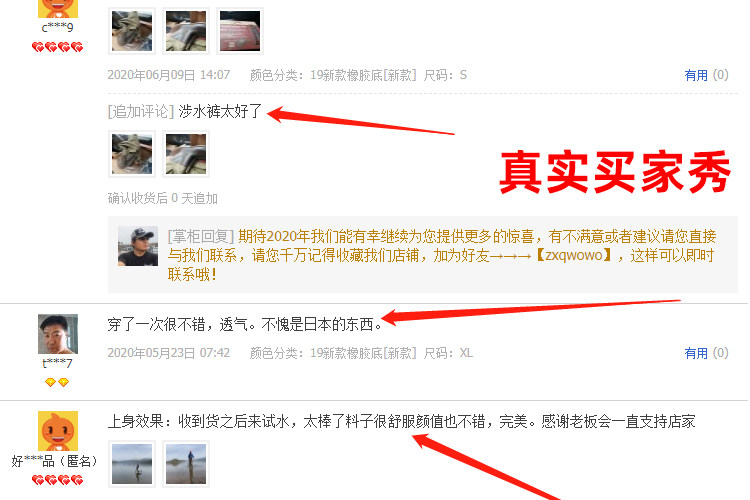The height and width of the screenshot is (500, 750).
Task: Click gold diamond rating icons under t***7
Action: pyautogui.click(x=57, y=382)
